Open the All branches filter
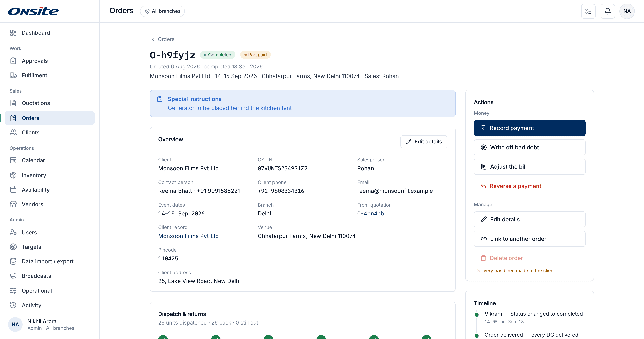644x339 pixels. pyautogui.click(x=162, y=11)
